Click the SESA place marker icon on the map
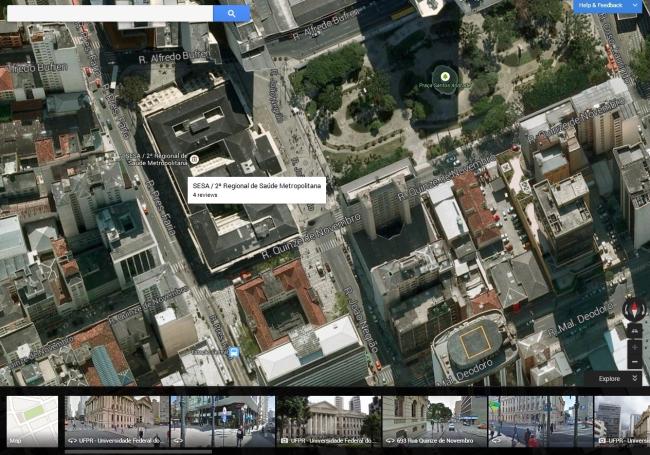The image size is (650, 455). [x=194, y=159]
